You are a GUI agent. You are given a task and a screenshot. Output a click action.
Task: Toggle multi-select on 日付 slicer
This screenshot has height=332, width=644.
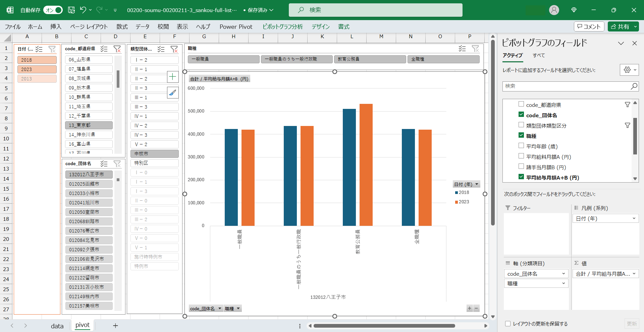39,49
